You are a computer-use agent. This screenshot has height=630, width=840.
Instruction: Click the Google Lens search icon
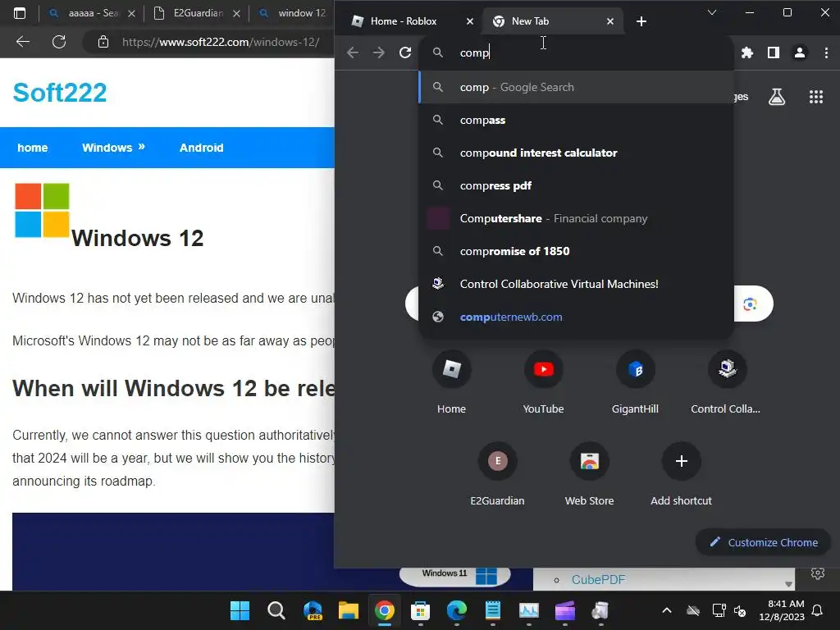click(x=750, y=304)
